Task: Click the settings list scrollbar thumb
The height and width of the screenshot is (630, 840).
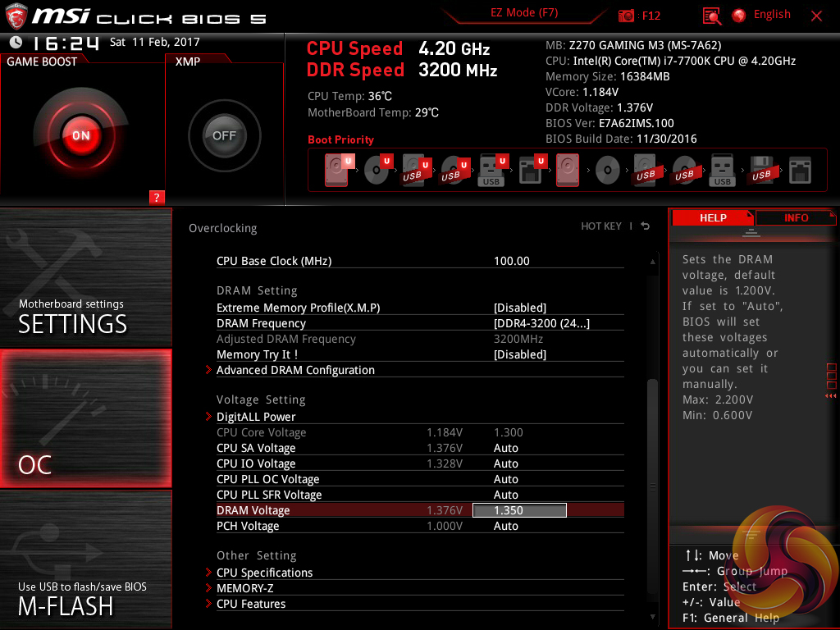Action: [652, 486]
